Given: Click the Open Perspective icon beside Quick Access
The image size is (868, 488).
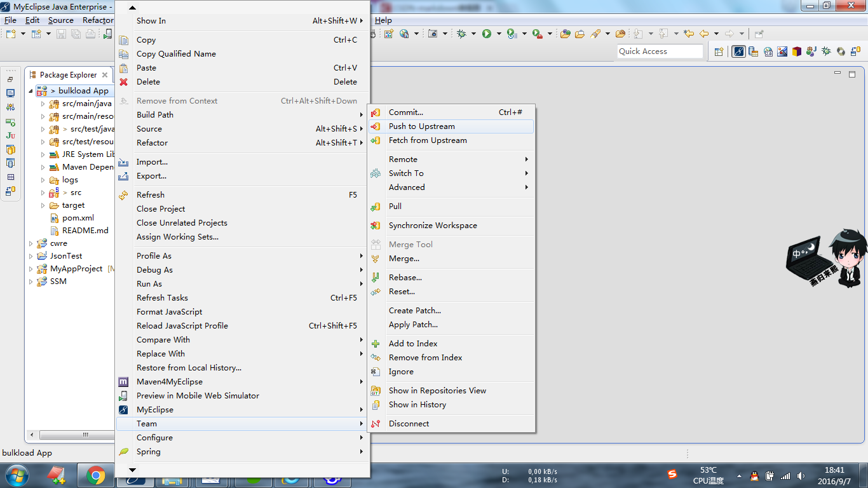Looking at the screenshot, I should pos(719,51).
